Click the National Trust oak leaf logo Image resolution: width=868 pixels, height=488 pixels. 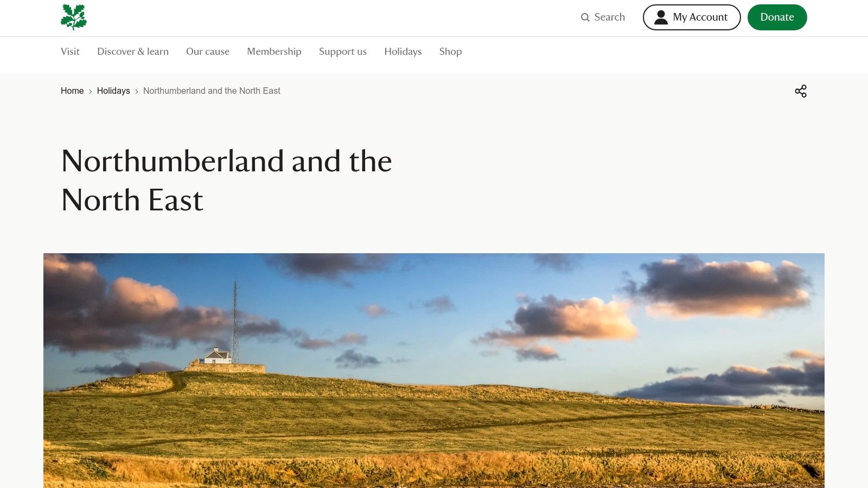tap(74, 17)
